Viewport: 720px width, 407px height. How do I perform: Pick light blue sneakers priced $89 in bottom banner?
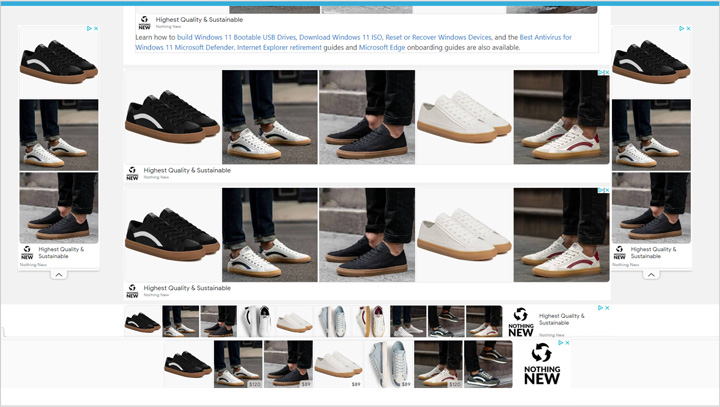click(x=388, y=364)
